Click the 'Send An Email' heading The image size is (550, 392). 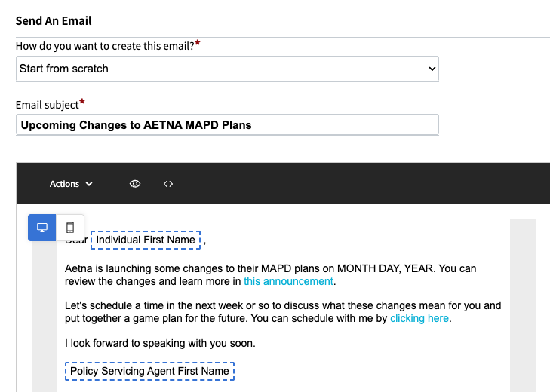tap(54, 20)
